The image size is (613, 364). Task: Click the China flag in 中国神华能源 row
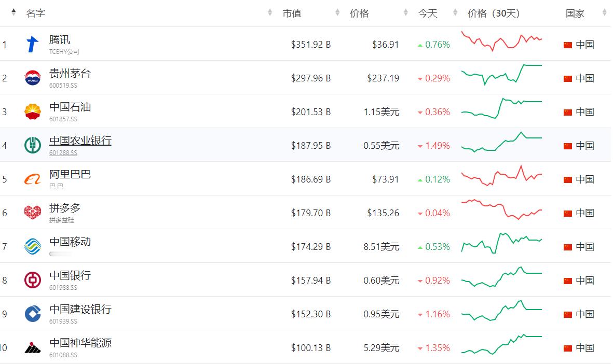coord(568,348)
